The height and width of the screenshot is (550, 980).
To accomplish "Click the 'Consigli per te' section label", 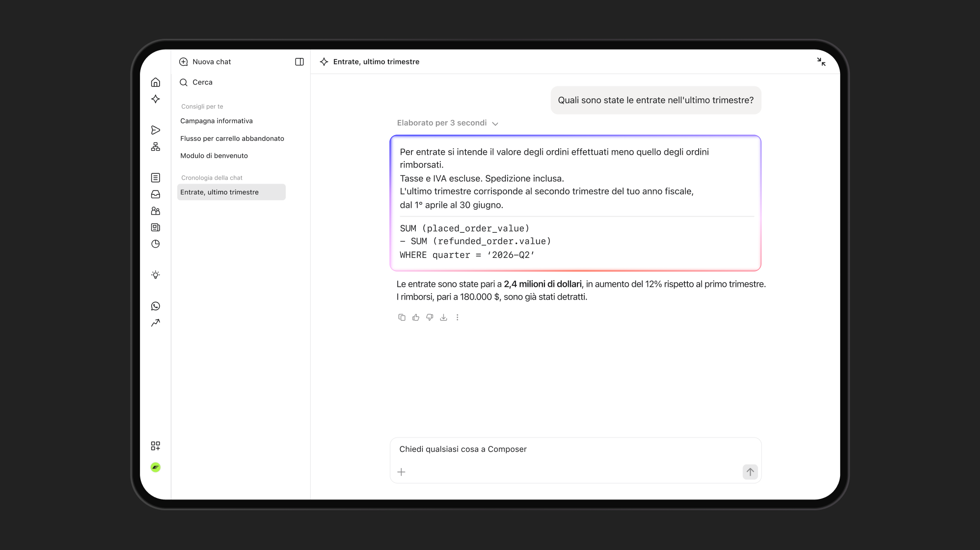I will coord(202,107).
